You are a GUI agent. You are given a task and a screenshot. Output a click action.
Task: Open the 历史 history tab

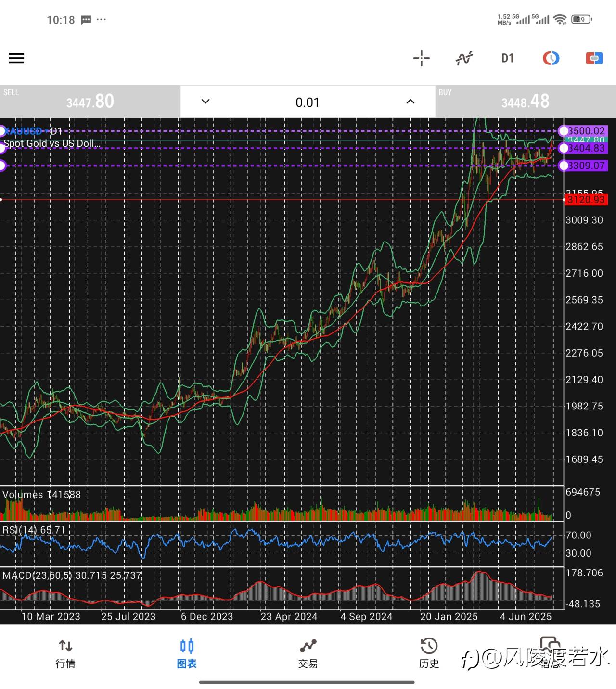pyautogui.click(x=429, y=653)
